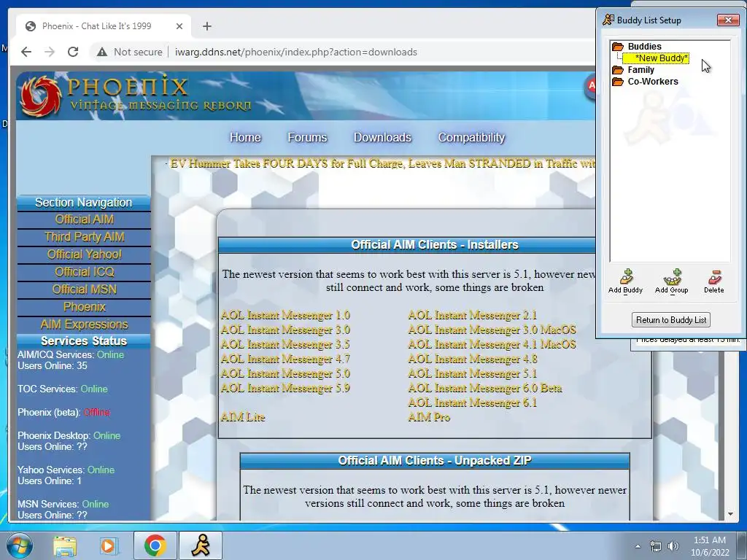Open the Home nav item

tap(245, 138)
